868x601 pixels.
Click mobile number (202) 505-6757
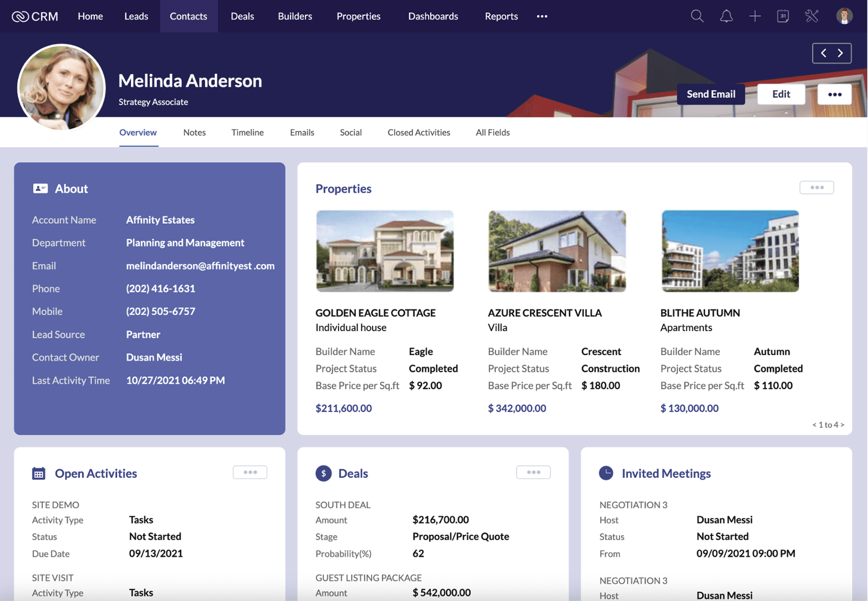161,312
